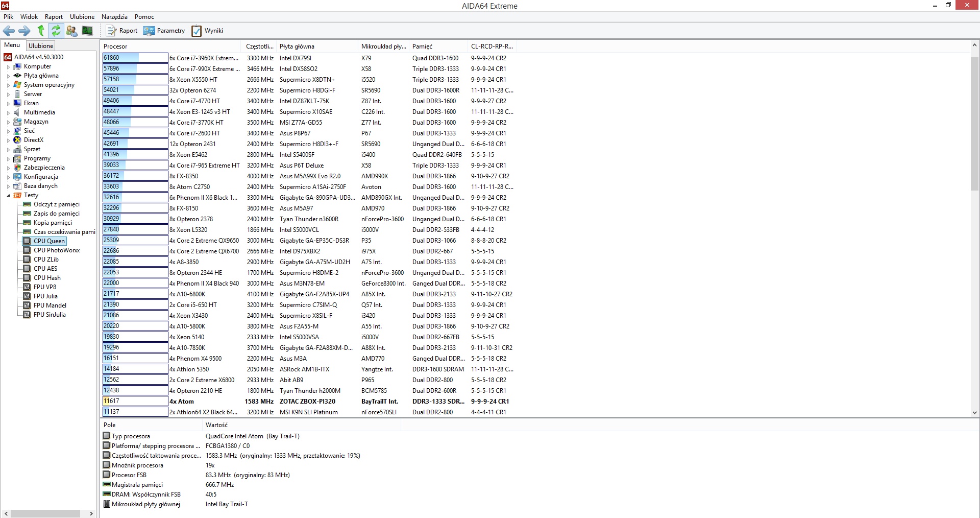Click the Baza danych icon
980x518 pixels.
[17, 186]
